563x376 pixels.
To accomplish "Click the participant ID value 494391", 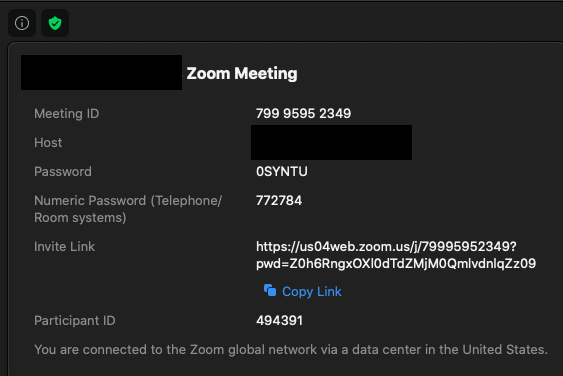I will (279, 320).
